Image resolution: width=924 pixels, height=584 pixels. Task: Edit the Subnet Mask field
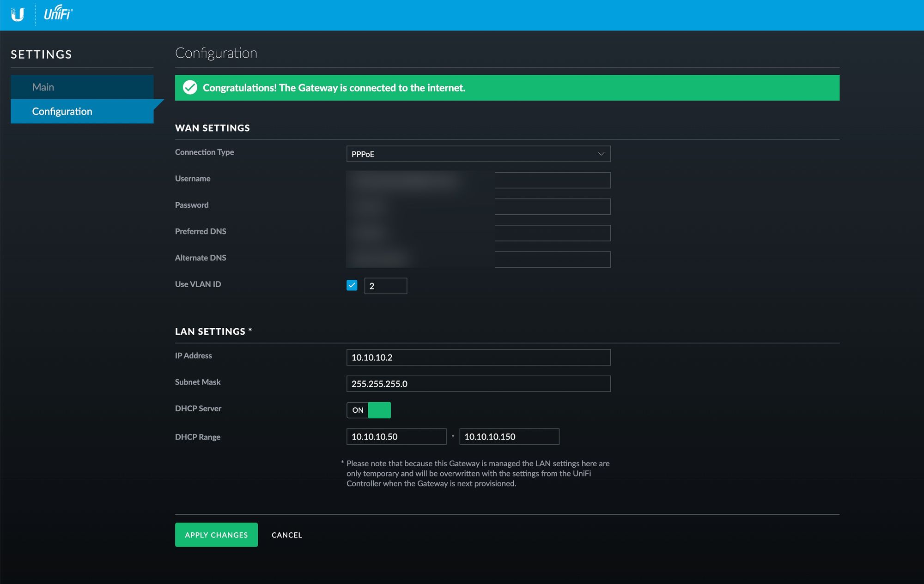pos(478,384)
